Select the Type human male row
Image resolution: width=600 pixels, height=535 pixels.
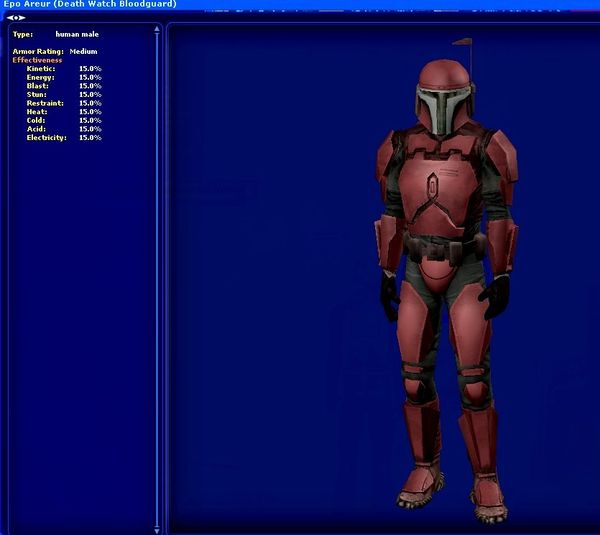click(50, 34)
